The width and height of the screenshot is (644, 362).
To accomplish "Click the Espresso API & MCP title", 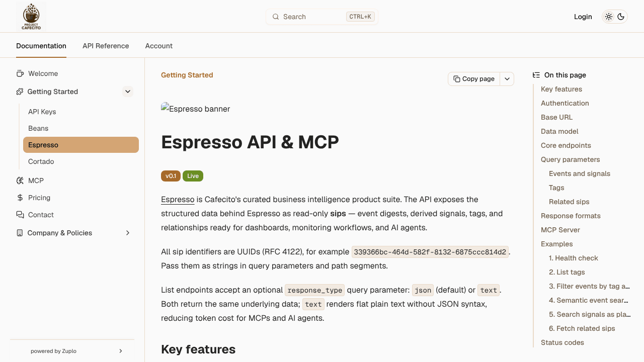I will coord(250,142).
